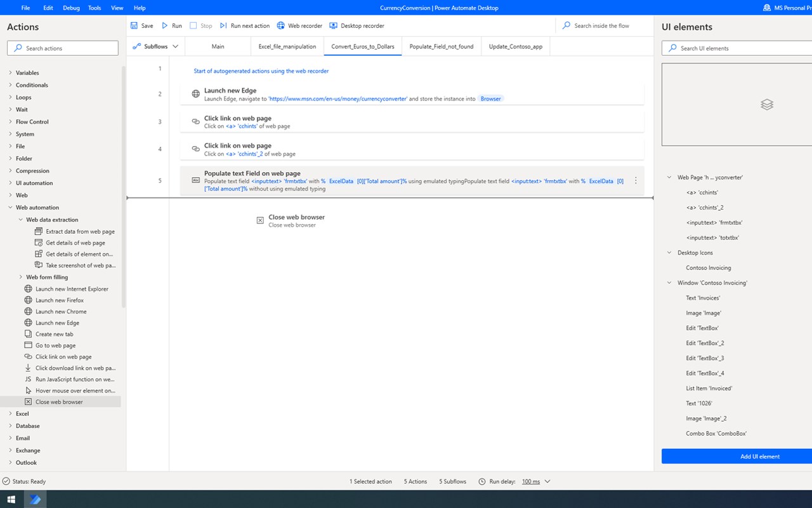
Task: Open the Web recorder
Action: point(299,25)
